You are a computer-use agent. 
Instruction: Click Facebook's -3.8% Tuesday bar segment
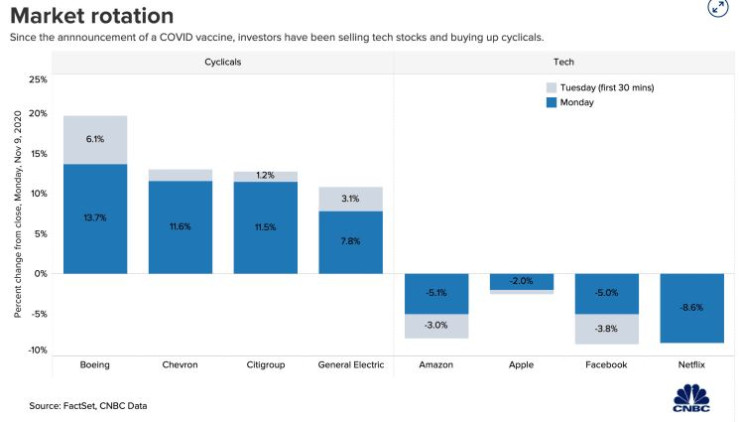tap(606, 328)
